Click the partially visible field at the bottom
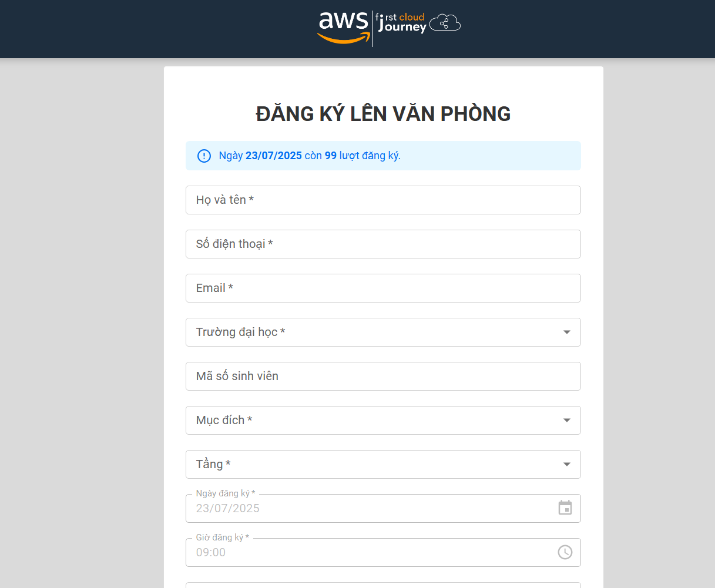 [383, 584]
